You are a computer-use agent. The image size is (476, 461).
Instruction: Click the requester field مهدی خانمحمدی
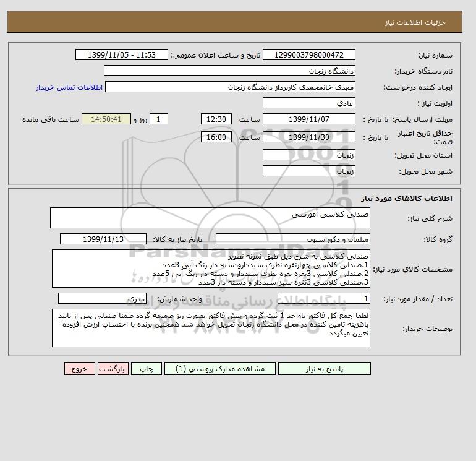(230, 87)
